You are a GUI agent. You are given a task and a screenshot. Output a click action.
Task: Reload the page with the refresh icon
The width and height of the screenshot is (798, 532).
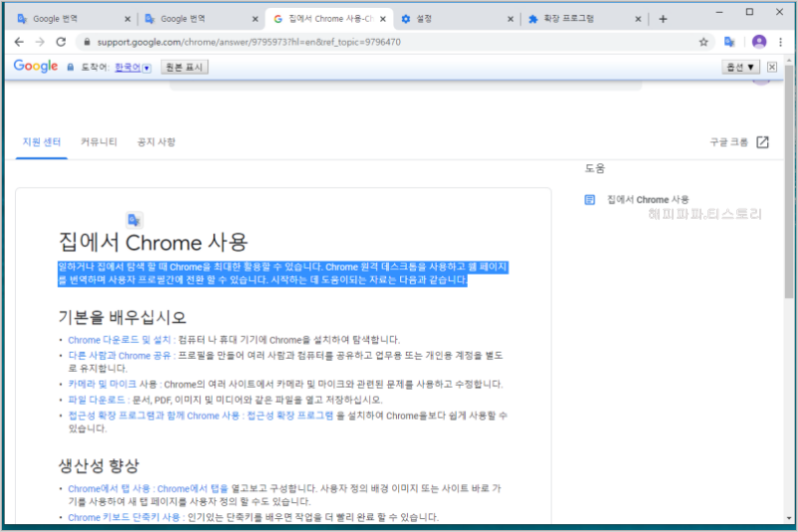click(x=61, y=42)
